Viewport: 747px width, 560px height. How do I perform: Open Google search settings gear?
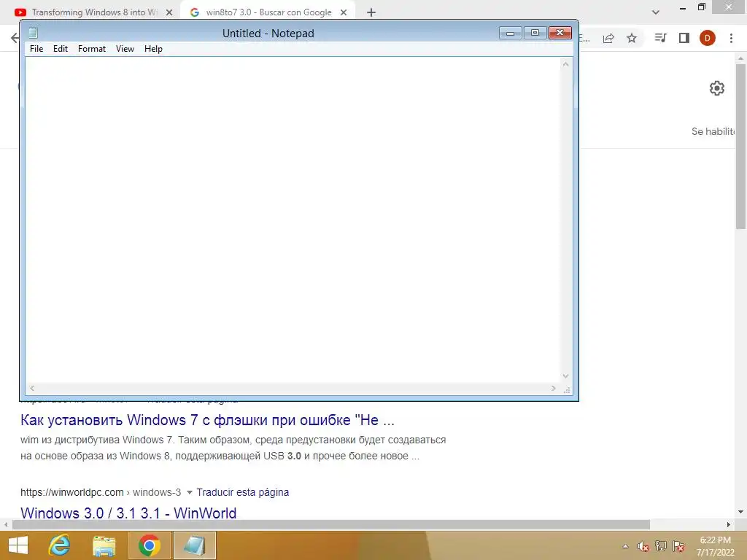[x=717, y=88]
